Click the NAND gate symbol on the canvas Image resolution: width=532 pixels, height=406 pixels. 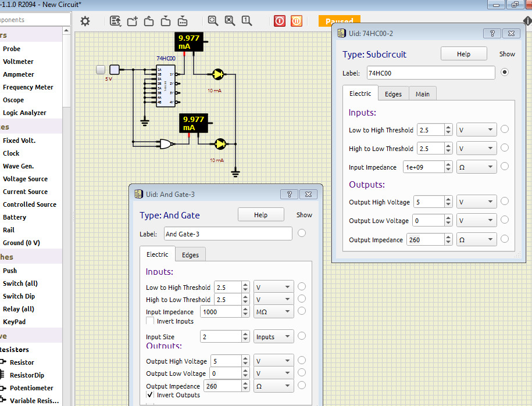click(x=166, y=143)
